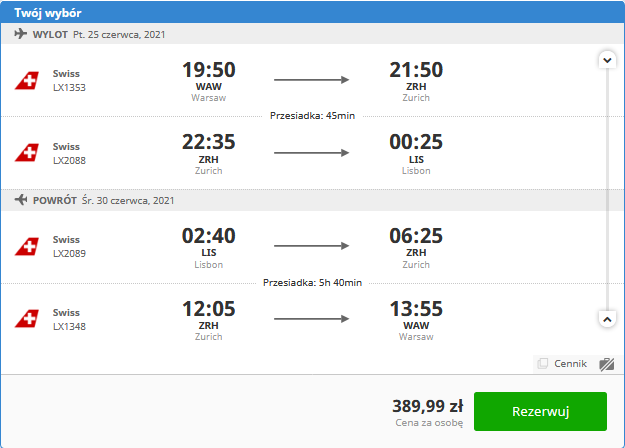Expand details with the down chevron button
The image size is (625, 448).
pos(607,60)
